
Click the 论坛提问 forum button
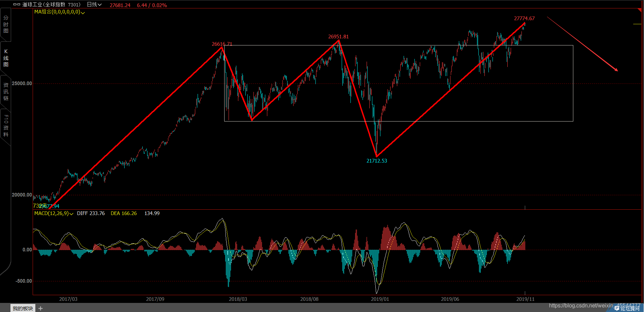pyautogui.click(x=627, y=308)
